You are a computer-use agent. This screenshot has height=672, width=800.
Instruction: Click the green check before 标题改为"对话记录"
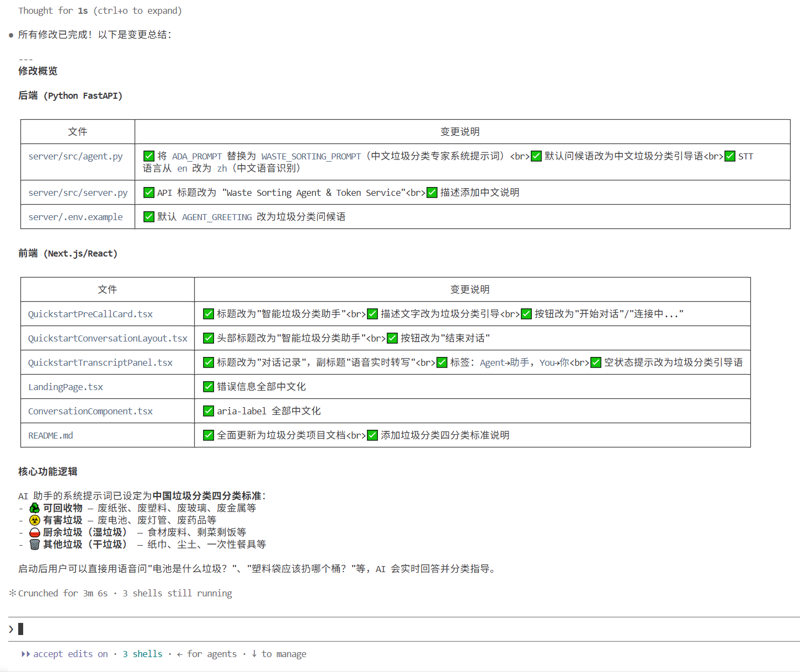tap(209, 362)
